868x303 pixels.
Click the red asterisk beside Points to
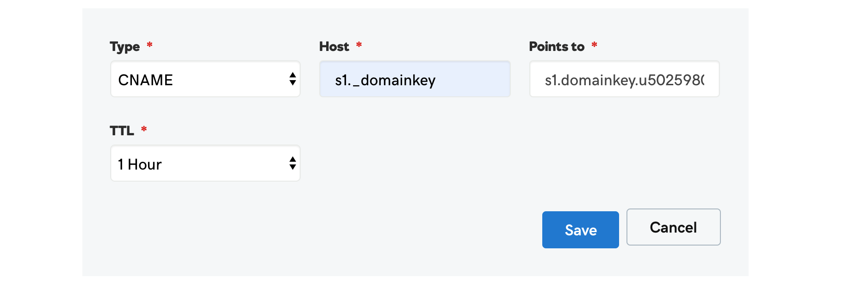594,45
